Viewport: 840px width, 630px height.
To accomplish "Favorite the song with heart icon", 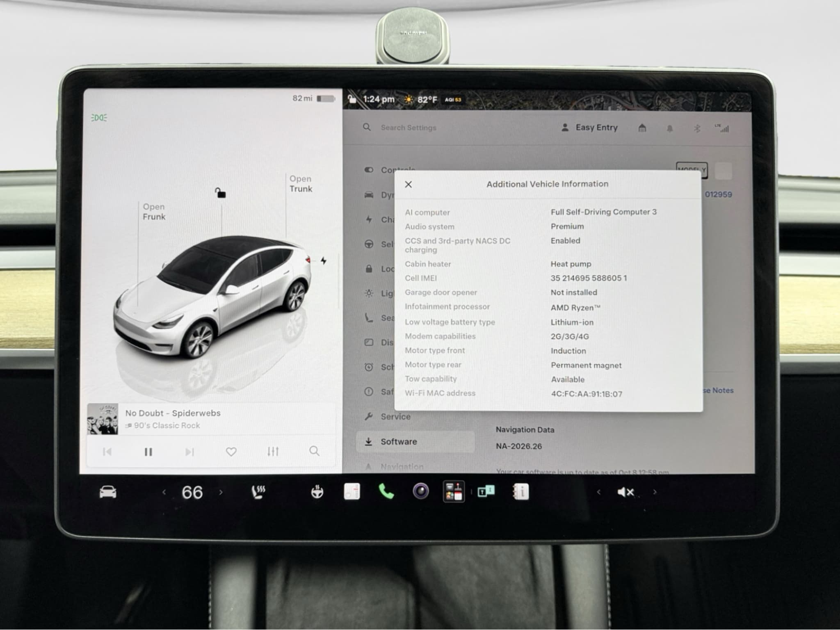I will pos(231,452).
